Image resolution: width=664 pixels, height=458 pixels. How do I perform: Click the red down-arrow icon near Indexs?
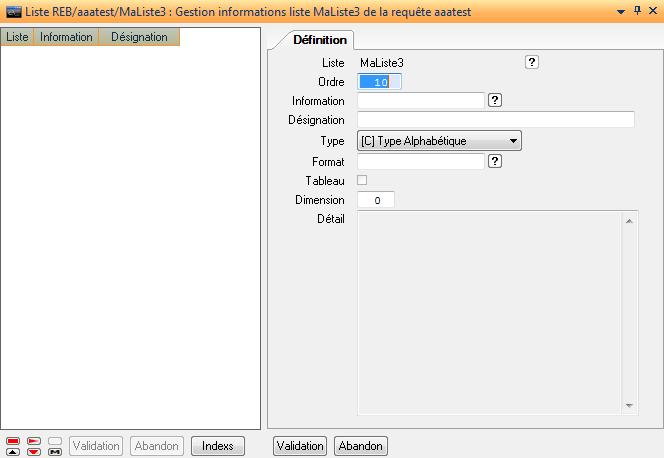coord(34,451)
